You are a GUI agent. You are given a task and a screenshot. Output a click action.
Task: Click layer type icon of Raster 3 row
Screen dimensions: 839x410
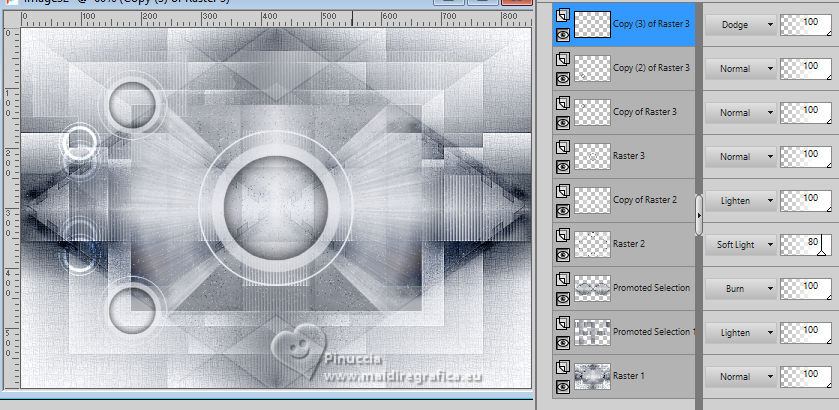(x=562, y=147)
